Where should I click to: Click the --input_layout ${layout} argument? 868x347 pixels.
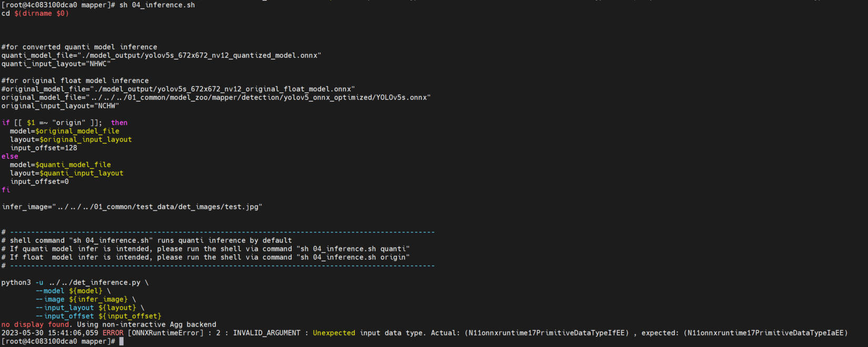pos(89,308)
